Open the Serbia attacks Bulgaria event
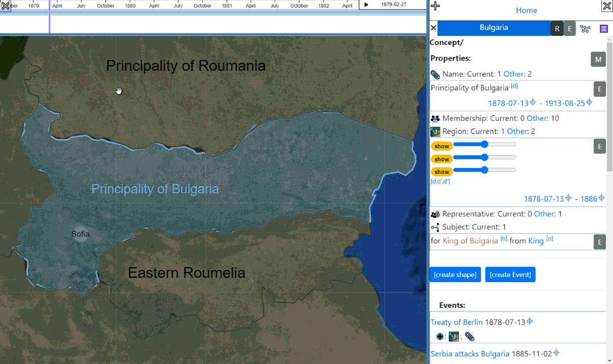613x364 pixels. (470, 353)
